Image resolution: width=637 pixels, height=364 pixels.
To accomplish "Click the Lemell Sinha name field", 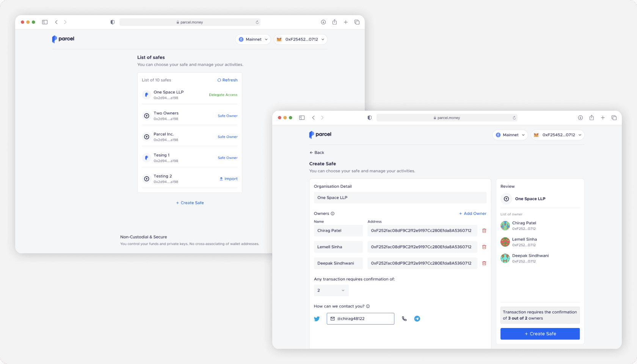I will click(338, 247).
